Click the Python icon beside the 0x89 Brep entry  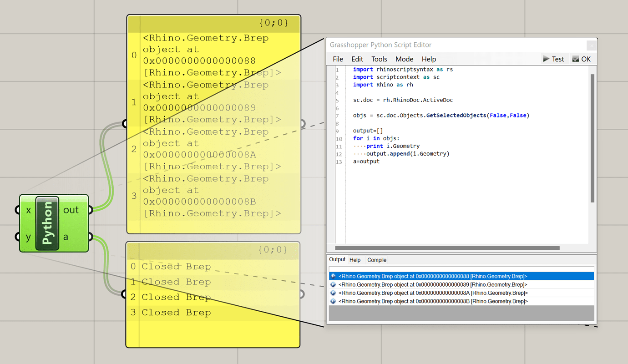pyautogui.click(x=333, y=284)
